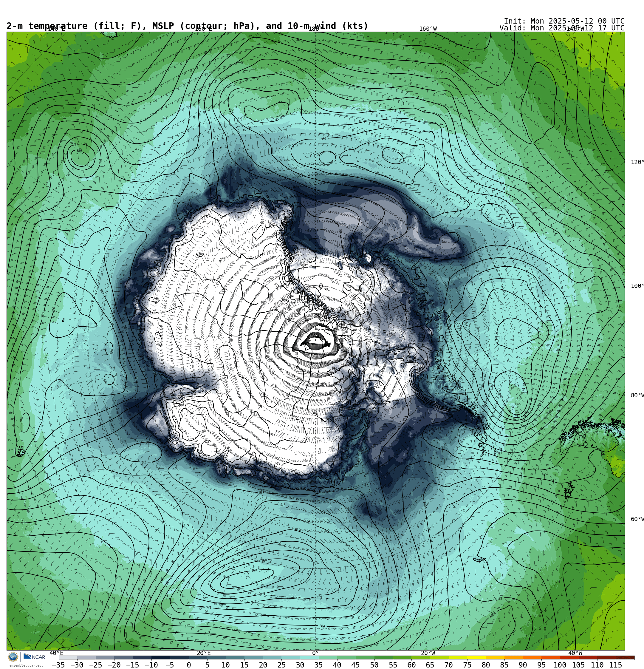Click the '1028' pressure contour label
644x669 pixels.
tap(604, 631)
